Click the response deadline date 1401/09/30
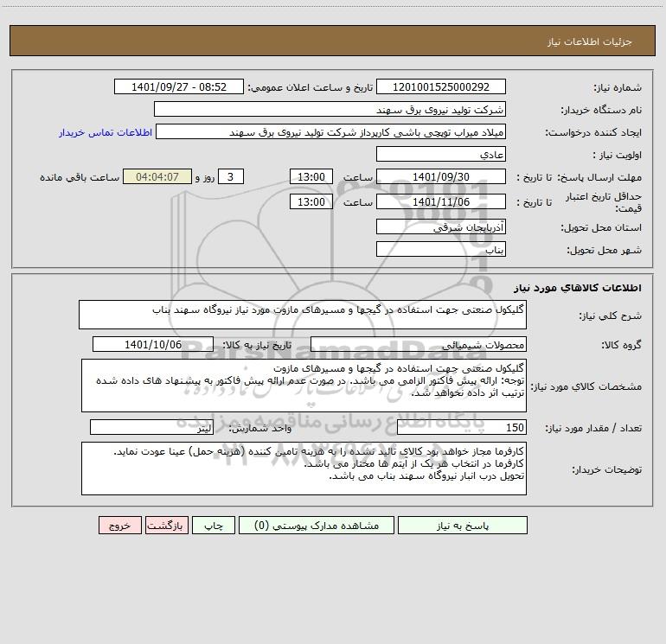 (441, 176)
